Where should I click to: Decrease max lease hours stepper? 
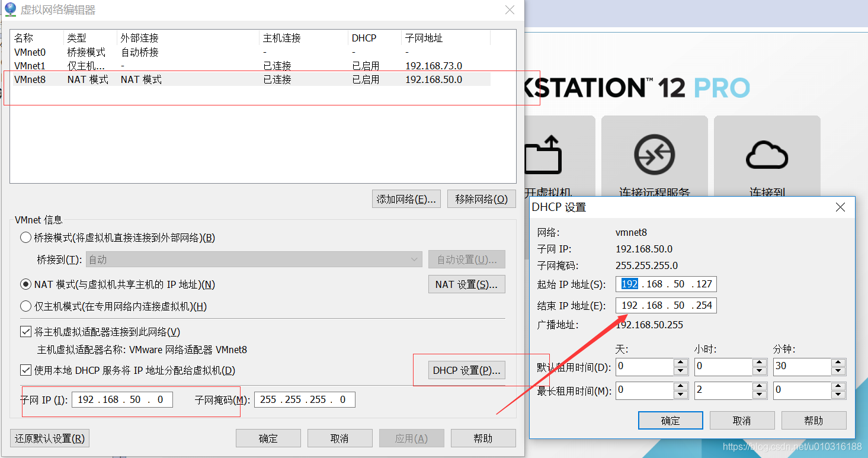coord(760,395)
